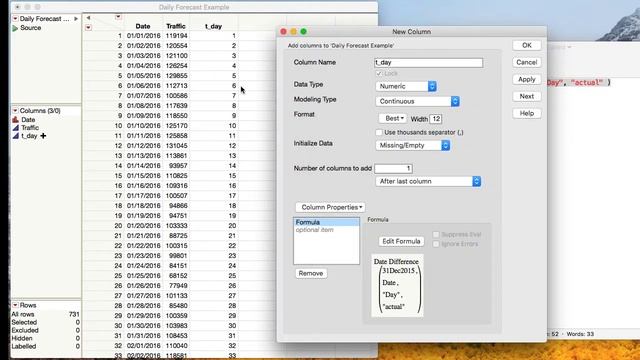Click the formula plus icon next to t_day

pos(43,136)
